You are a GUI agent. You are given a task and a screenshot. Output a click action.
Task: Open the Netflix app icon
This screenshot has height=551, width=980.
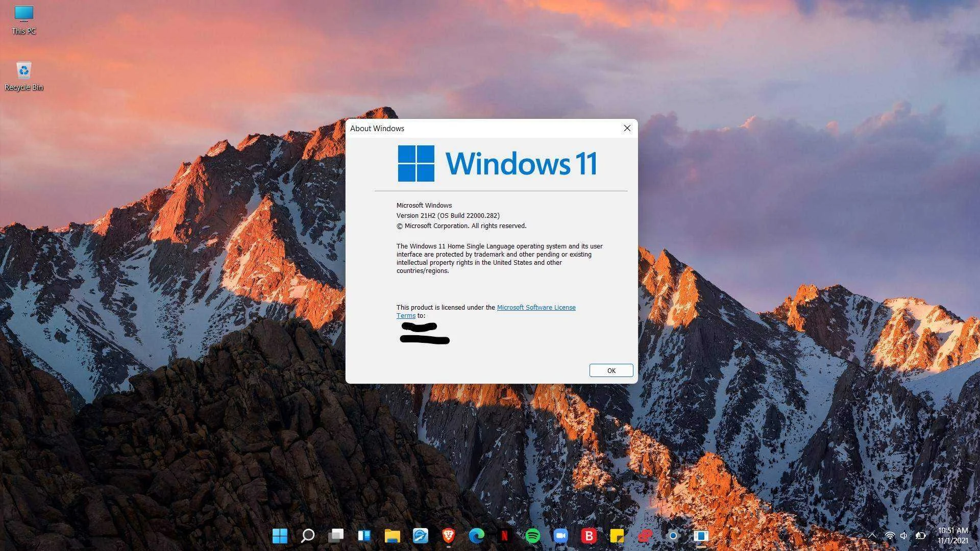click(504, 536)
